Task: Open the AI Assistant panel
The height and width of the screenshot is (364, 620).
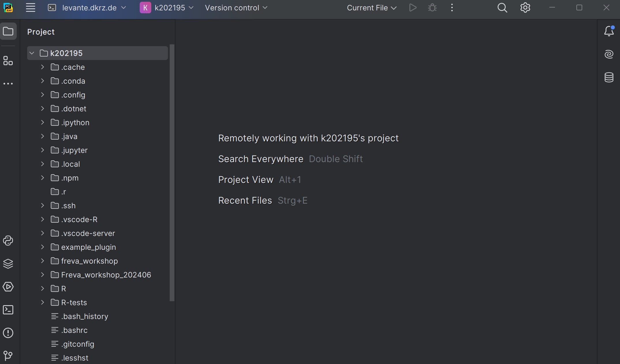Action: click(609, 54)
